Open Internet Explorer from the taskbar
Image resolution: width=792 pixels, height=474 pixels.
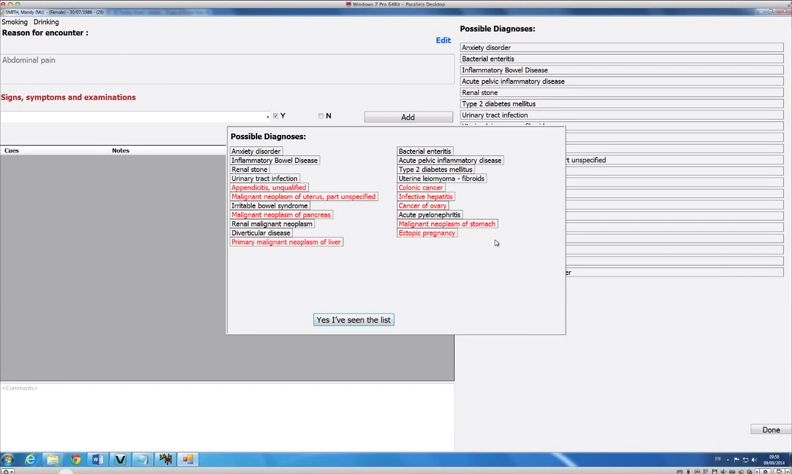pos(30,459)
